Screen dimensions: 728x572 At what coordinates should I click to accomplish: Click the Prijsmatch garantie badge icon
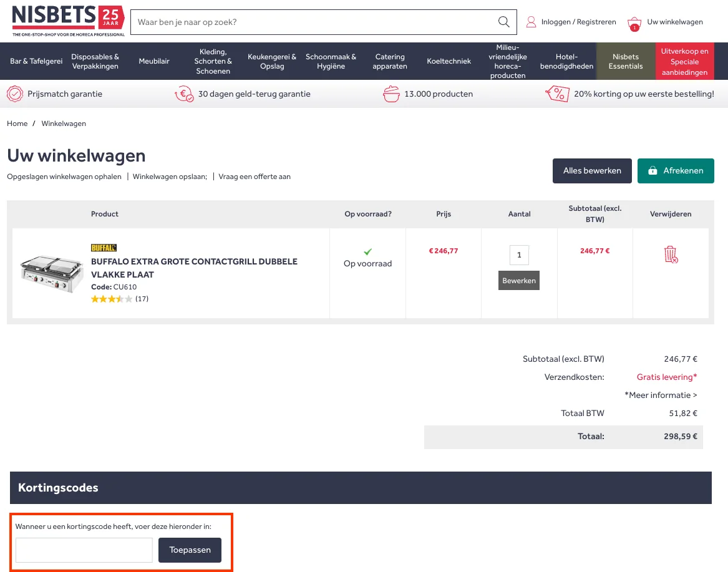(x=15, y=94)
